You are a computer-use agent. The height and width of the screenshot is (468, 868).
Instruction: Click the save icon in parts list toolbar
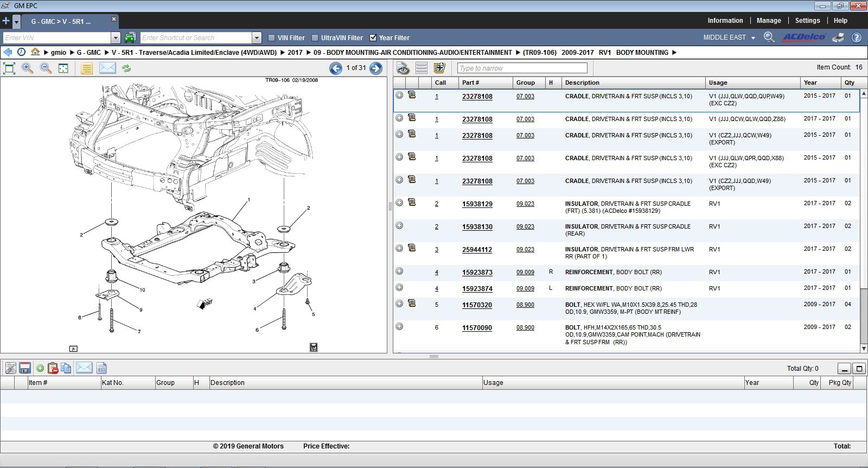[x=24, y=368]
